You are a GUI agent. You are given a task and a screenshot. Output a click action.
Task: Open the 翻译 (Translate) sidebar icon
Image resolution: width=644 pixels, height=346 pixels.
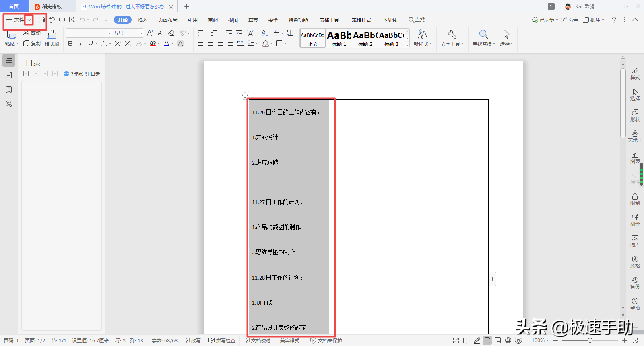635,220
